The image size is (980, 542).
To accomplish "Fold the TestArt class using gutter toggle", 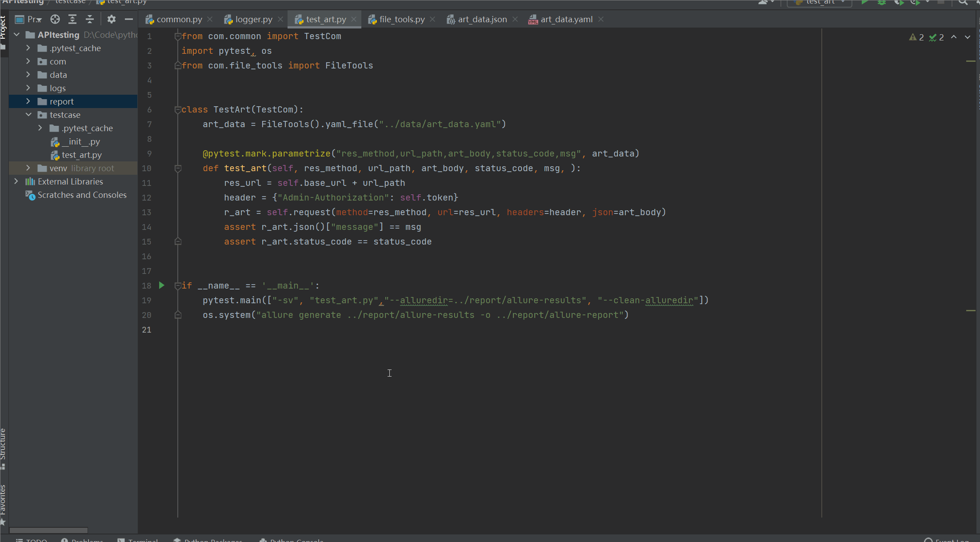I will [178, 109].
